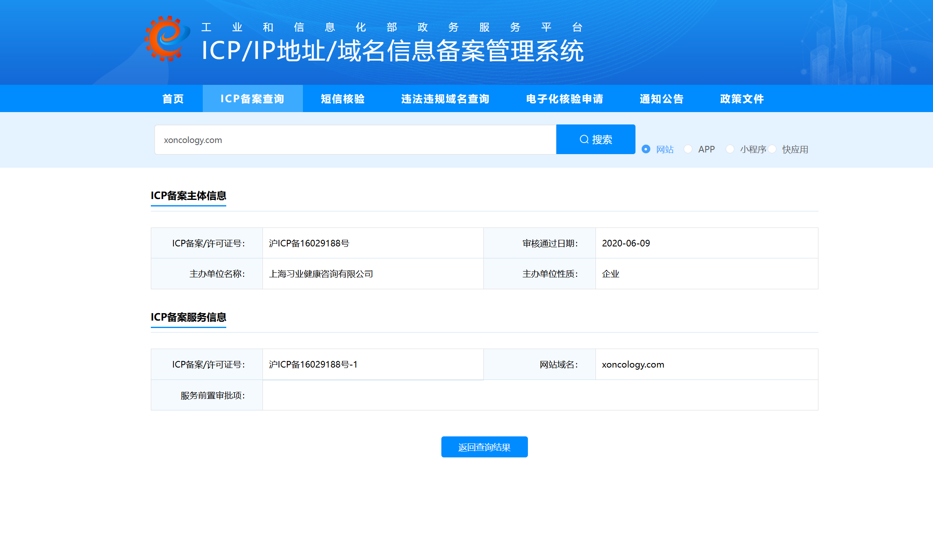933x560 pixels.
Task: Select the APP radio button
Action: pos(688,149)
